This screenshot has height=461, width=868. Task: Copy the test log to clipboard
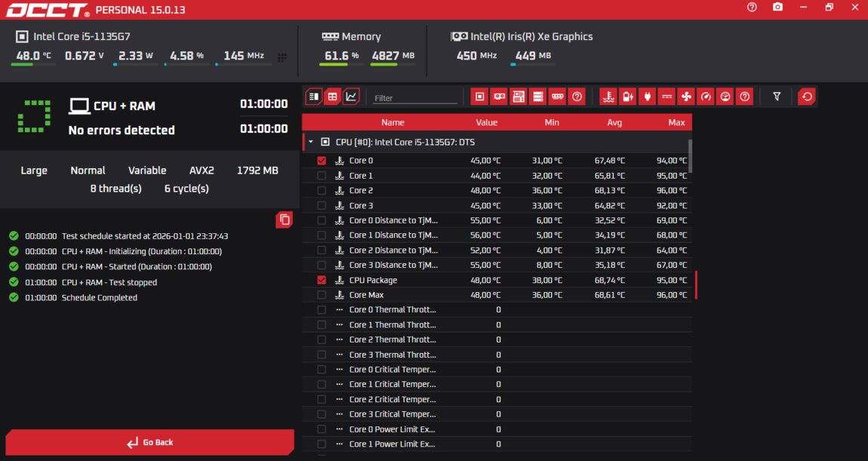[285, 220]
